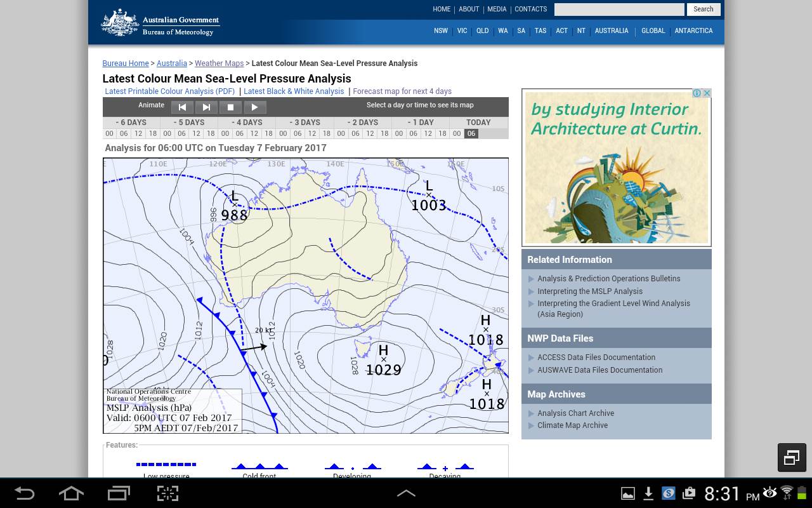Select the 00 time under TODAY

[x=457, y=134]
